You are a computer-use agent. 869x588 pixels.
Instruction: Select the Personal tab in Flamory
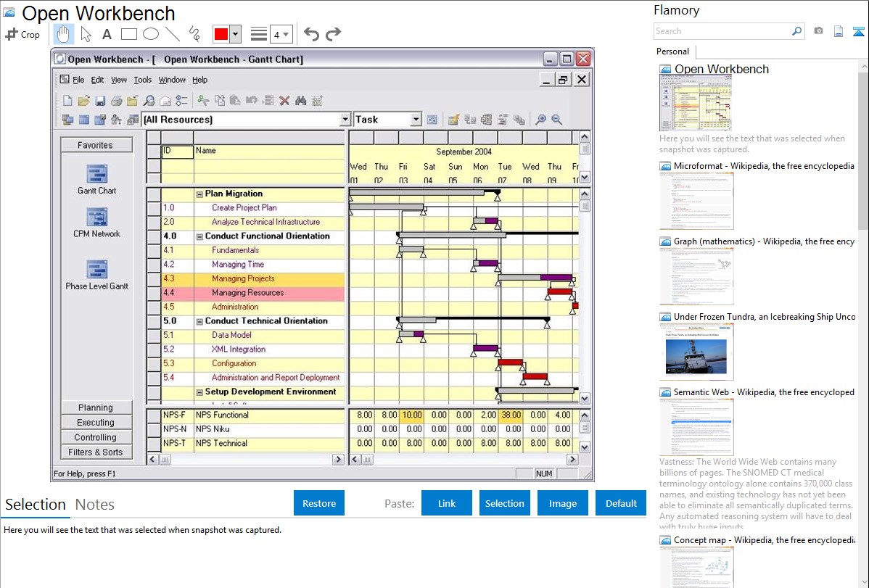673,51
